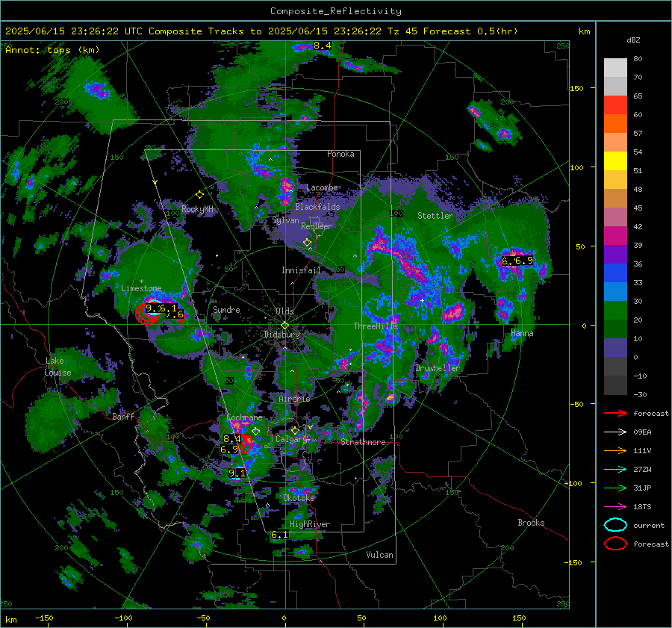
Task: Click the 8.4 tops label at top edge
Action: point(323,46)
